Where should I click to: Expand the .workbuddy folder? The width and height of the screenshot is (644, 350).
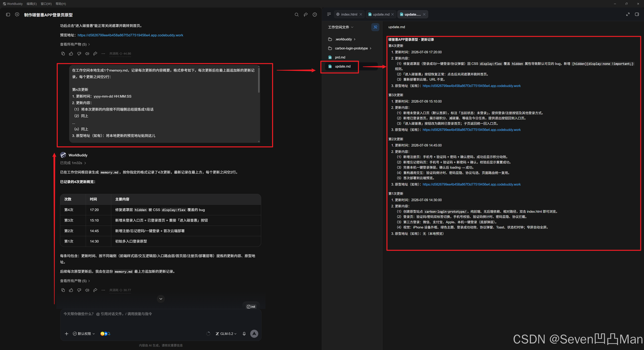tap(342, 39)
